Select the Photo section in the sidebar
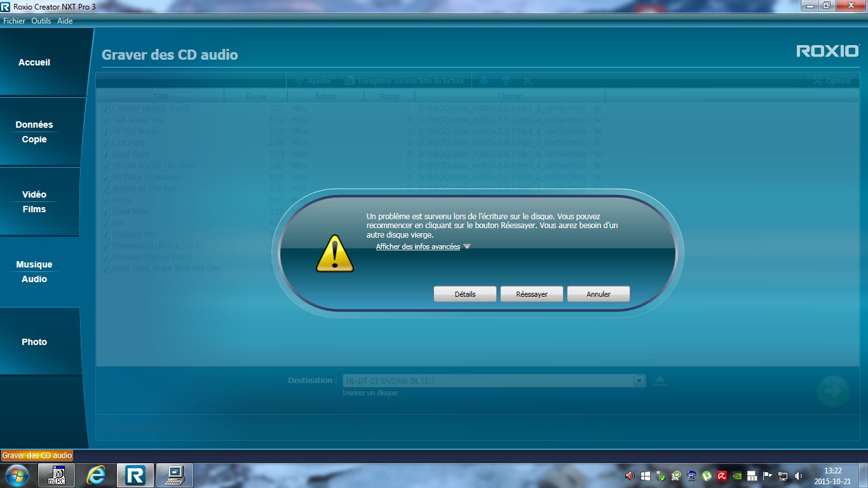868x488 pixels. (34, 342)
